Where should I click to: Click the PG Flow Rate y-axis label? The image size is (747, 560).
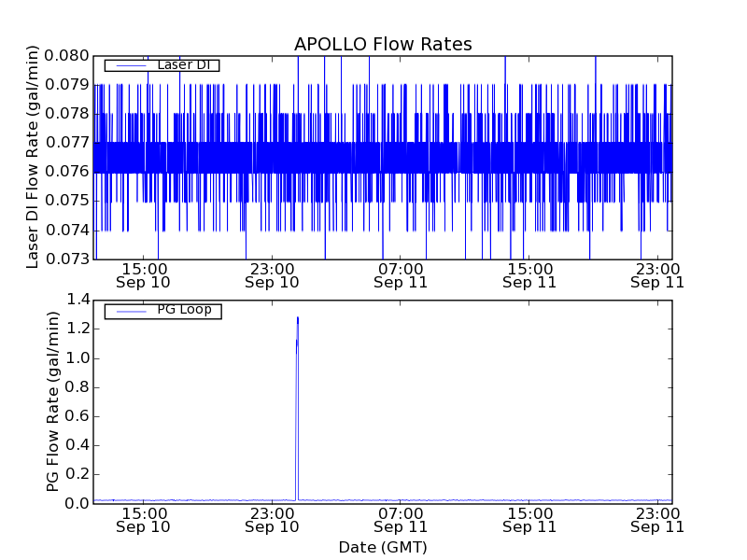[x=53, y=401]
